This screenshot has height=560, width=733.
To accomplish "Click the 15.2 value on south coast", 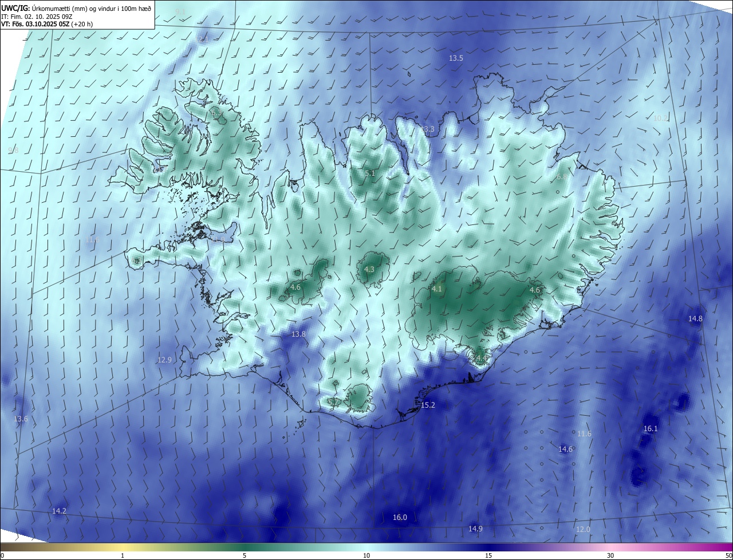I will click(428, 405).
